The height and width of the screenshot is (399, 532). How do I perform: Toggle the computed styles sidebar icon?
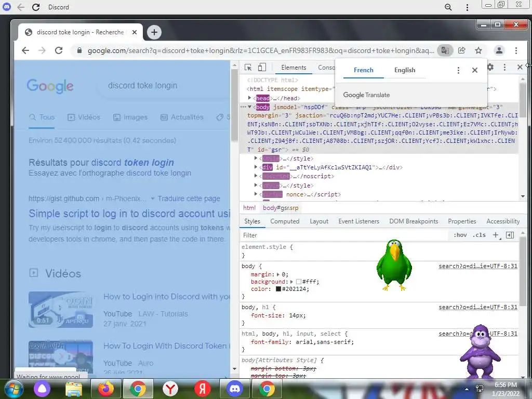point(510,235)
